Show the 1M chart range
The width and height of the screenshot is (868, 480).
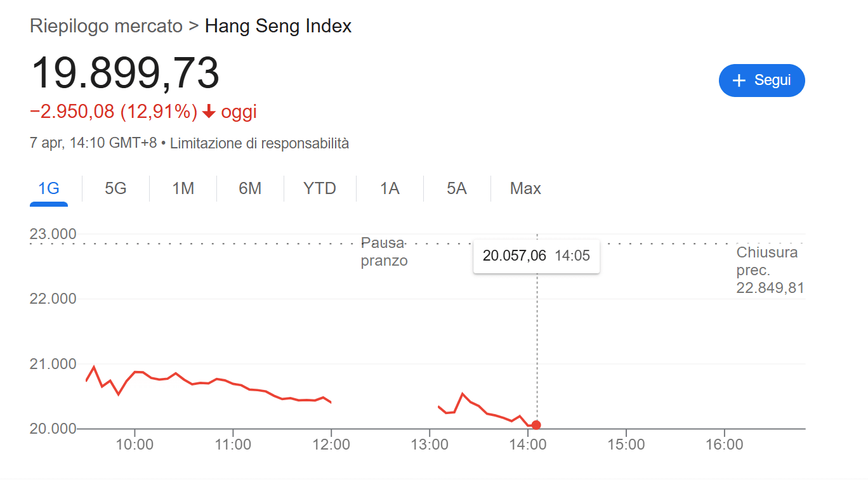183,188
